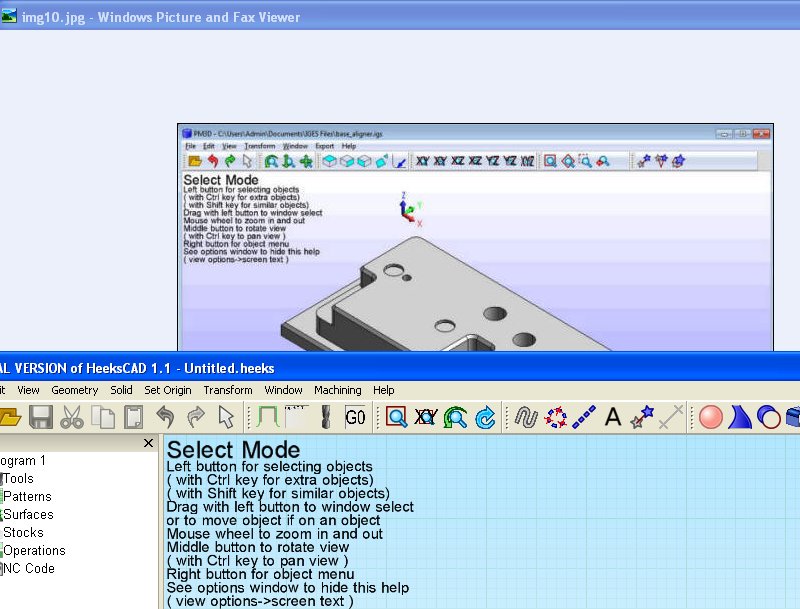Open the Help menu in HeeksCAD
The image size is (800, 609).
click(x=384, y=390)
